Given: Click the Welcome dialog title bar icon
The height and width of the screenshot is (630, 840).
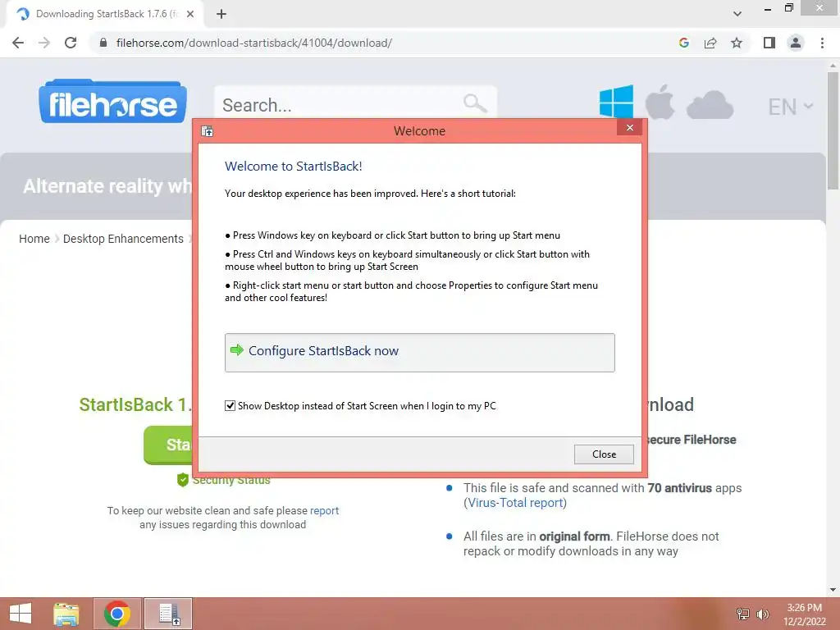Looking at the screenshot, I should [208, 130].
